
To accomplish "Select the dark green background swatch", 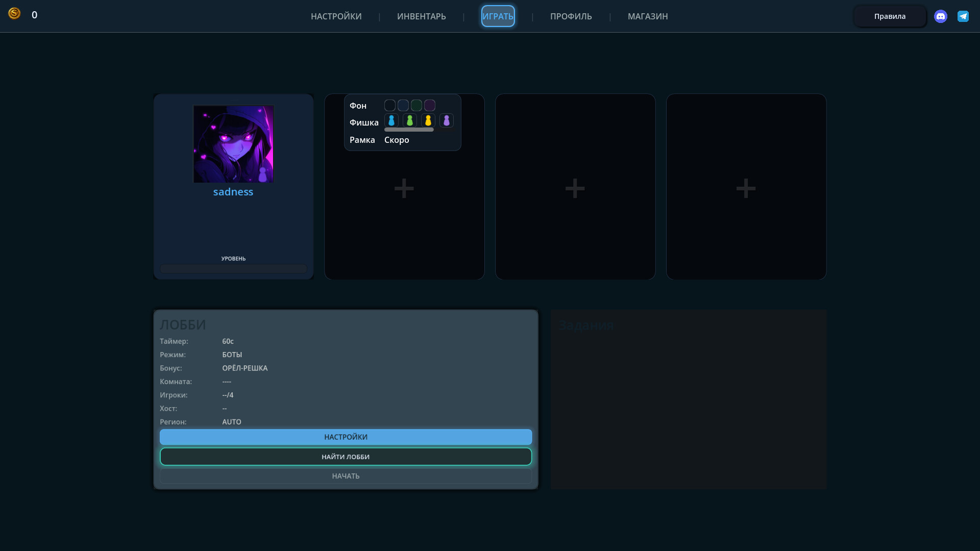I will coord(416,106).
